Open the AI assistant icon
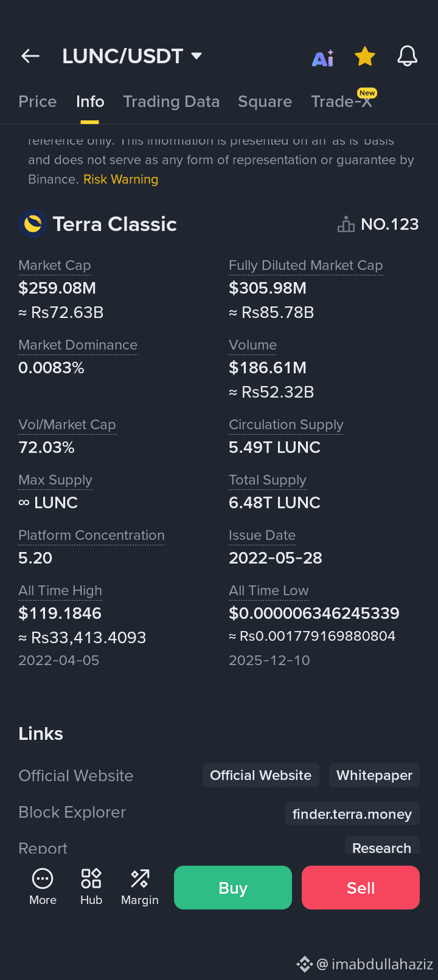 pyautogui.click(x=323, y=58)
